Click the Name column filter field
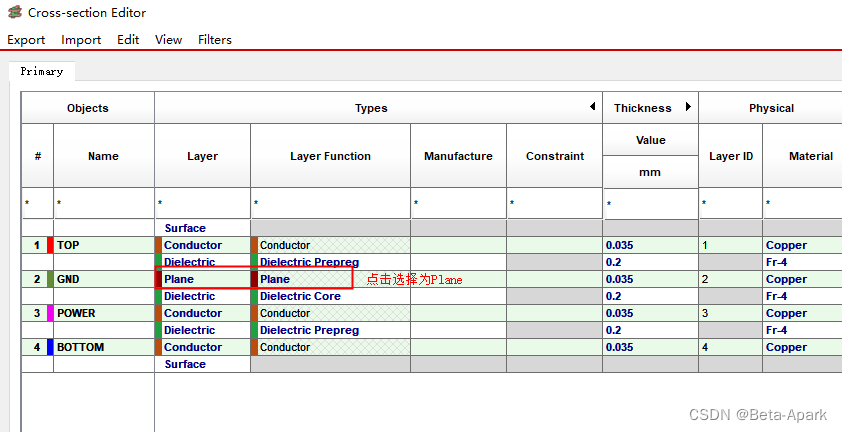 104,203
